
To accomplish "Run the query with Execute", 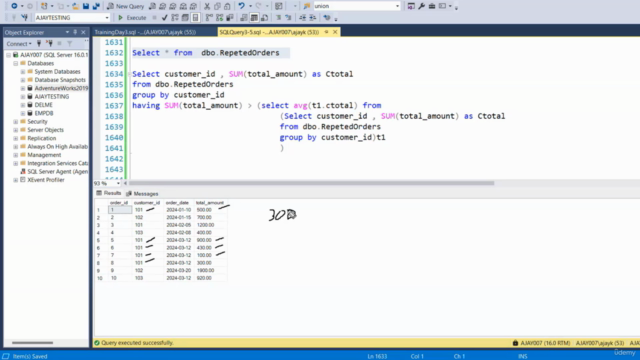I will (x=132, y=18).
